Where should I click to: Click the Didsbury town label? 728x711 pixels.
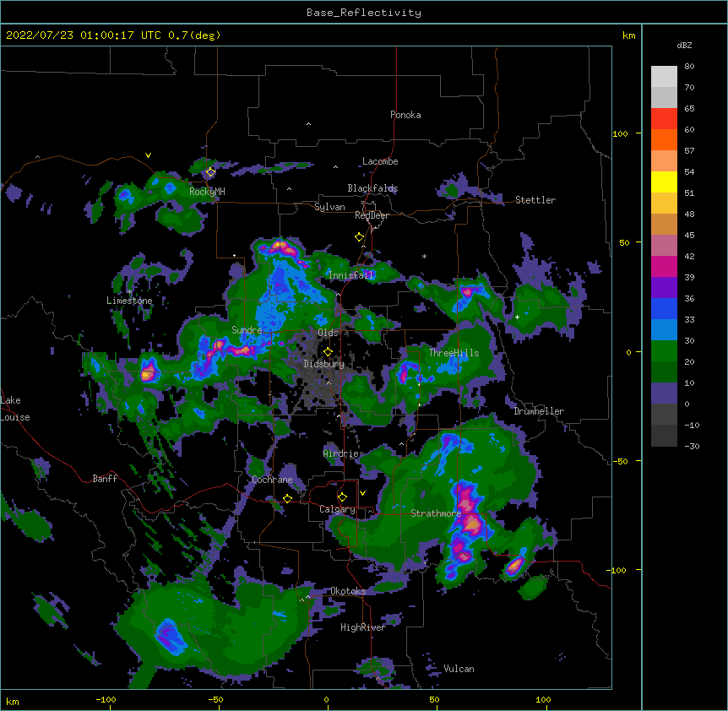[x=324, y=364]
